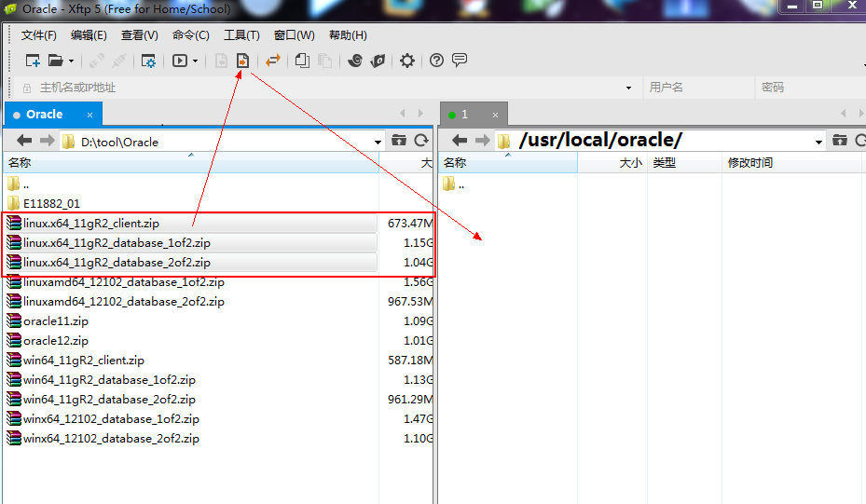Open Session Properties gear-window icon
The width and height of the screenshot is (866, 504).
(x=148, y=61)
